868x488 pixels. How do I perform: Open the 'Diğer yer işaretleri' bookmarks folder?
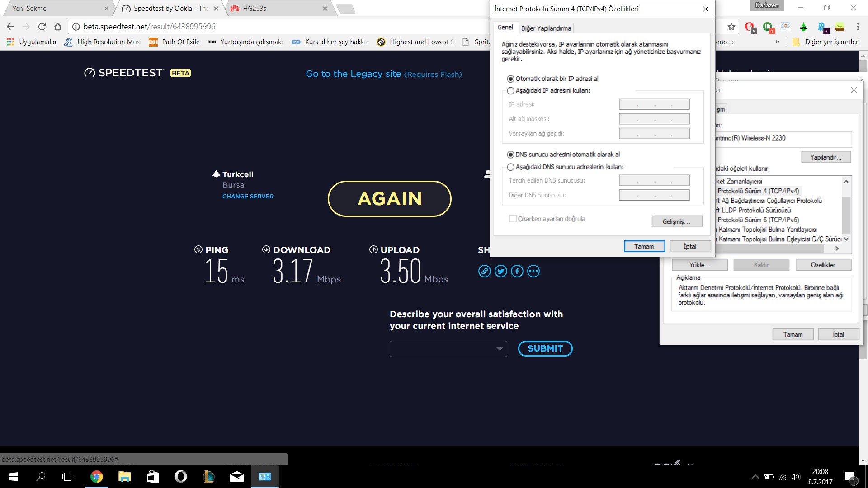[x=826, y=42]
